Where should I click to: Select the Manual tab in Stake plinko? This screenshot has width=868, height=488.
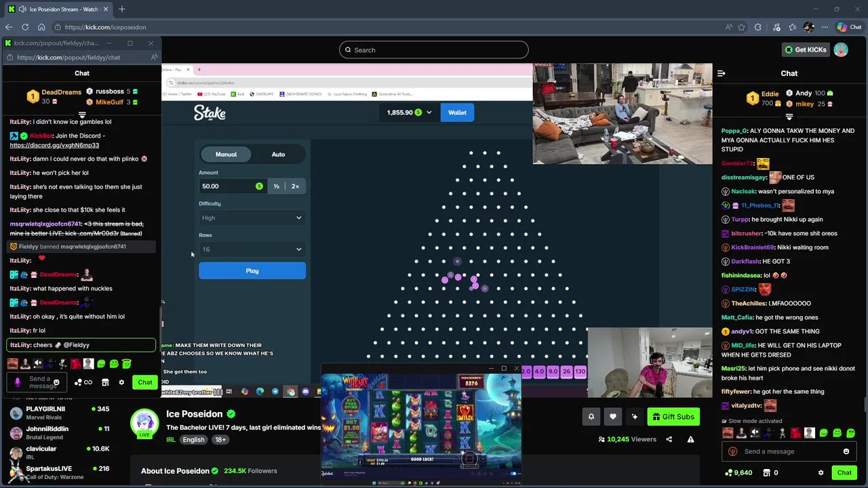[226, 155]
